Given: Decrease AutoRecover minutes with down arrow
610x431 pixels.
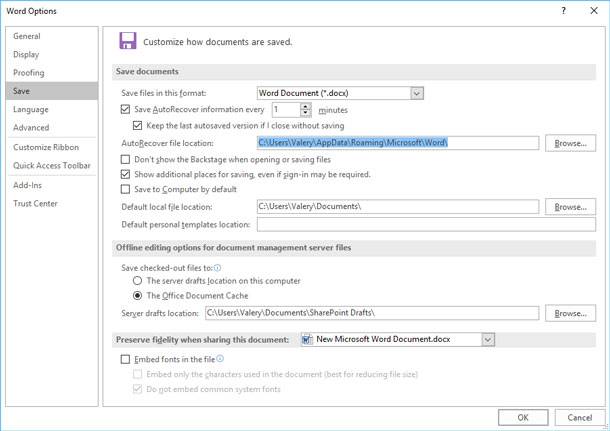Looking at the screenshot, I should point(306,113).
